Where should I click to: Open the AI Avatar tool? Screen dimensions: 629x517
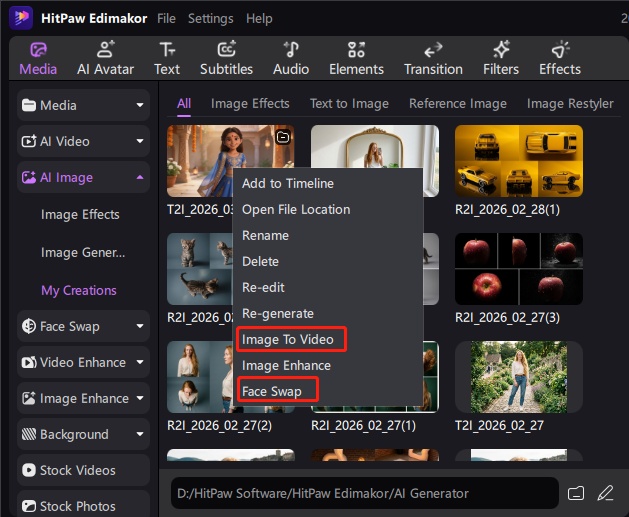tap(106, 59)
